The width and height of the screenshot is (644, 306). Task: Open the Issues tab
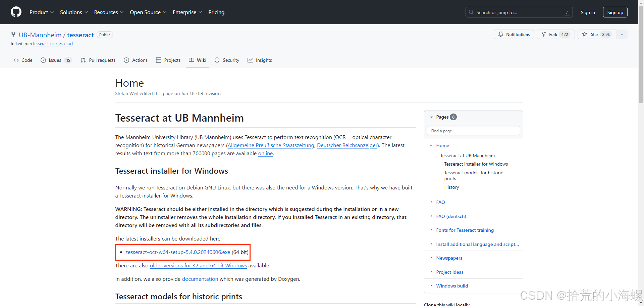pos(56,60)
